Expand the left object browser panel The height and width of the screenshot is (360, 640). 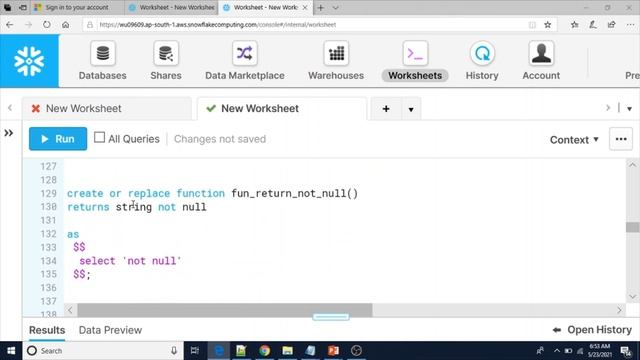(x=9, y=133)
